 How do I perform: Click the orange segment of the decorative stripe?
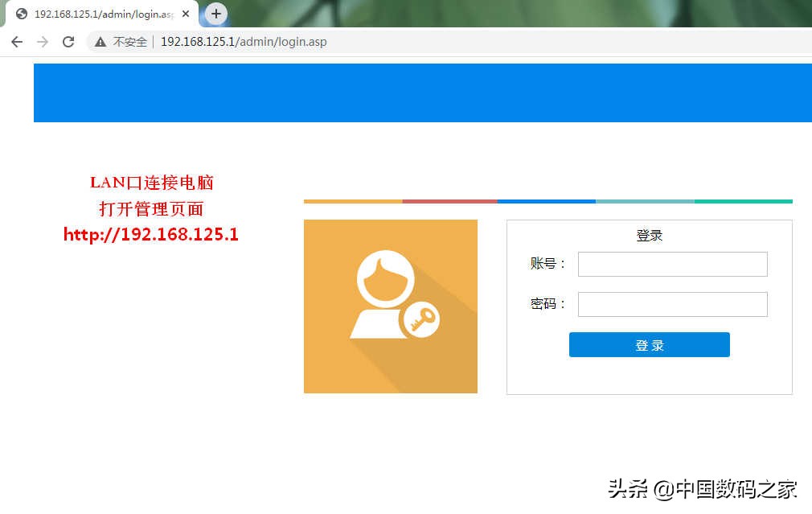pos(351,201)
